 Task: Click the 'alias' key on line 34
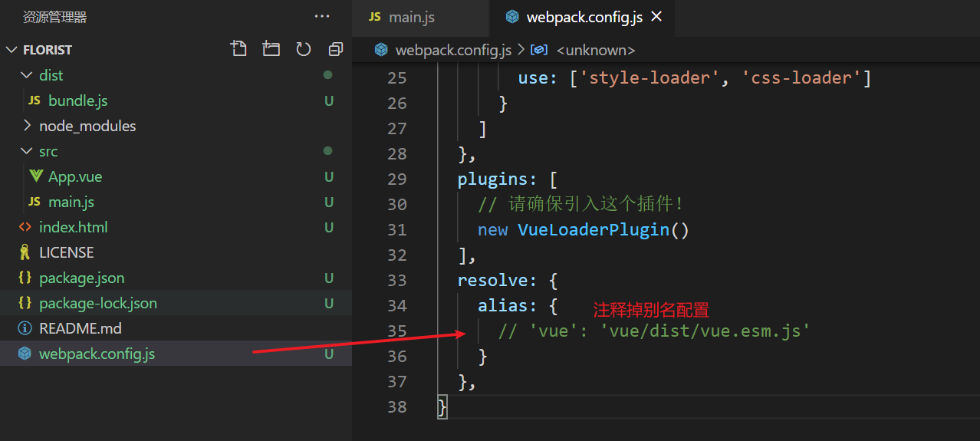click(x=503, y=305)
